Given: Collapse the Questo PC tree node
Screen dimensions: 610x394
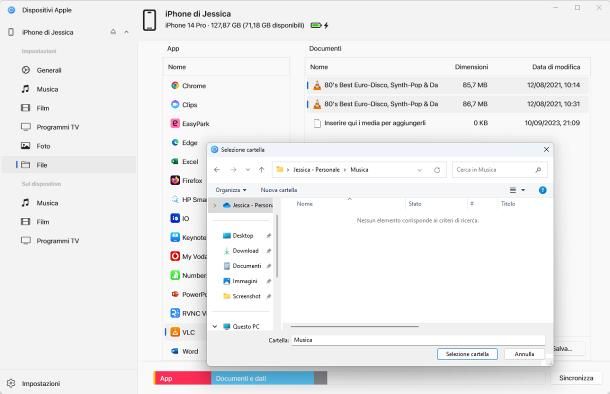Looking at the screenshot, I should pos(215,326).
